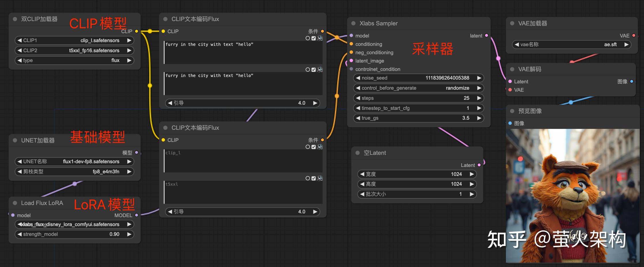Increase steps value with its right arrow
The image size is (644, 267).
[x=479, y=98]
